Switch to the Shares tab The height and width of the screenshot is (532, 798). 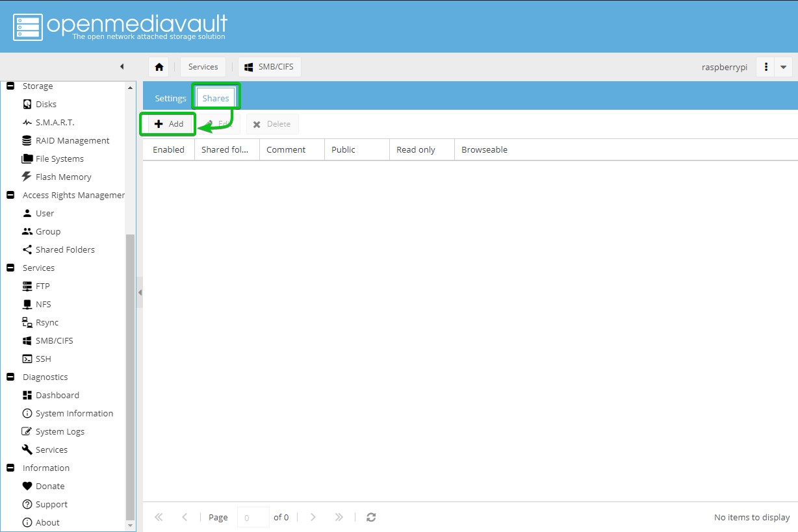(x=216, y=98)
